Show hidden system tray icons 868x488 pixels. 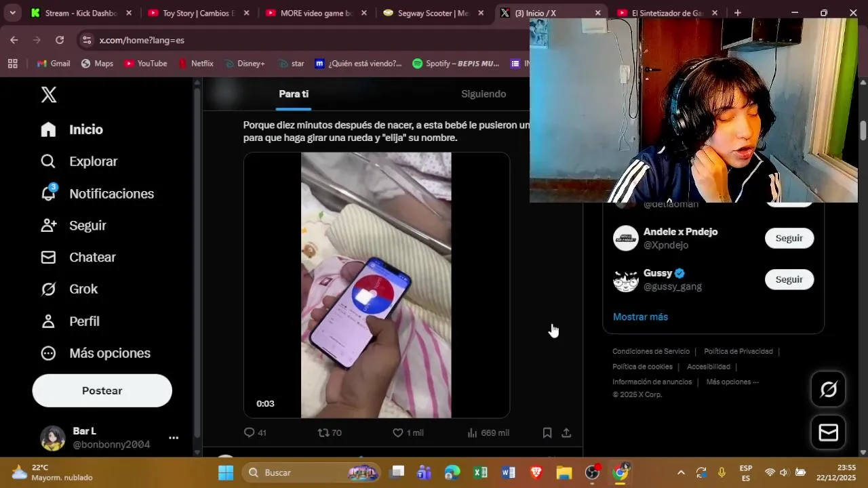click(681, 472)
